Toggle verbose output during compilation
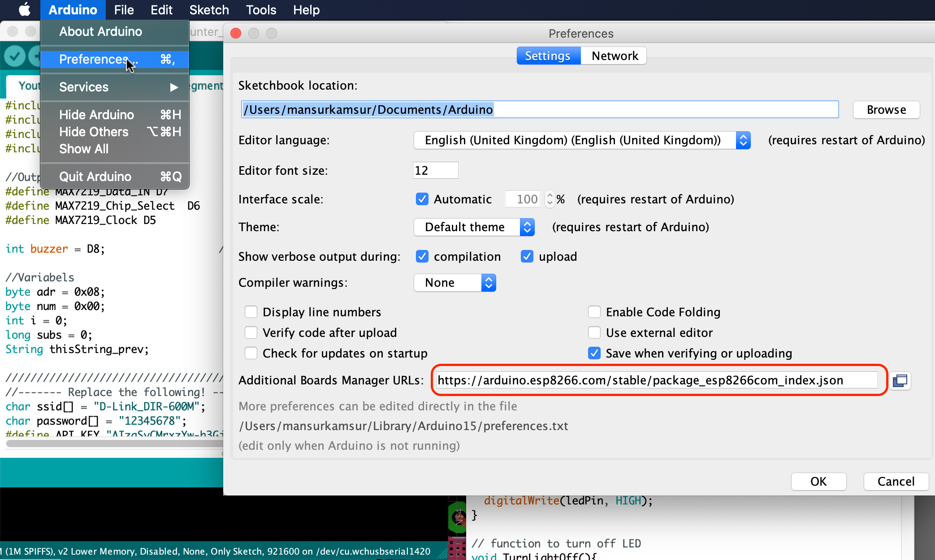Screen dimensions: 935x560 pyautogui.click(x=422, y=256)
